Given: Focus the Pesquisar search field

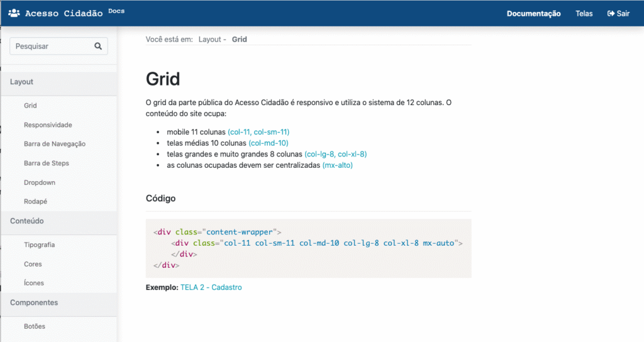Looking at the screenshot, I should pos(50,46).
